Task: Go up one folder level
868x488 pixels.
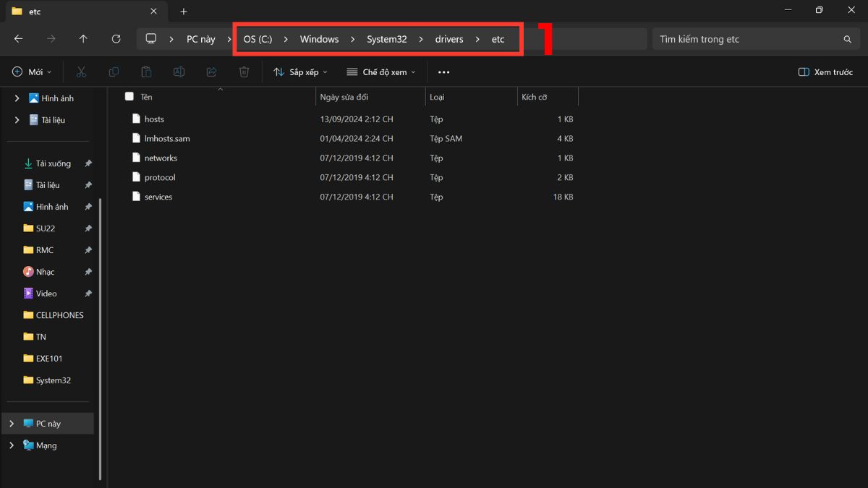Action: [83, 39]
